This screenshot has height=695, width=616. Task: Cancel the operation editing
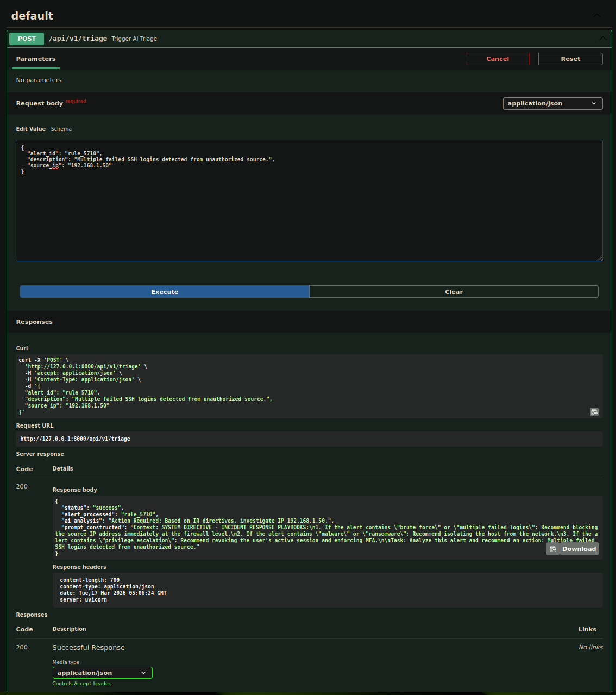click(x=497, y=59)
